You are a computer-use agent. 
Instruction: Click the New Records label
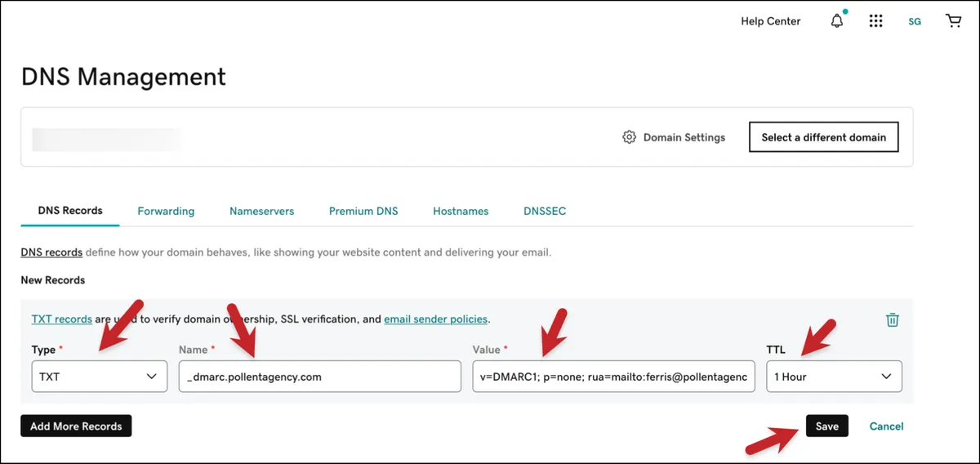click(53, 280)
